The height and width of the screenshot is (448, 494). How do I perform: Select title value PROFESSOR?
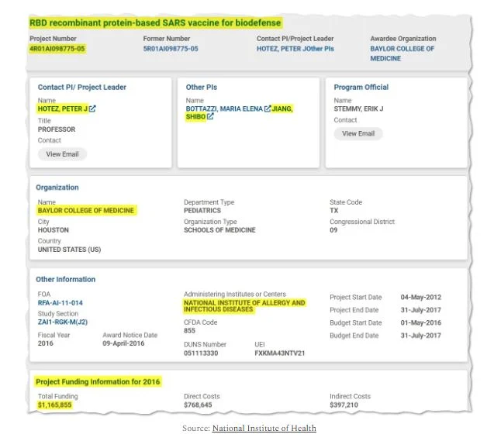[57, 129]
